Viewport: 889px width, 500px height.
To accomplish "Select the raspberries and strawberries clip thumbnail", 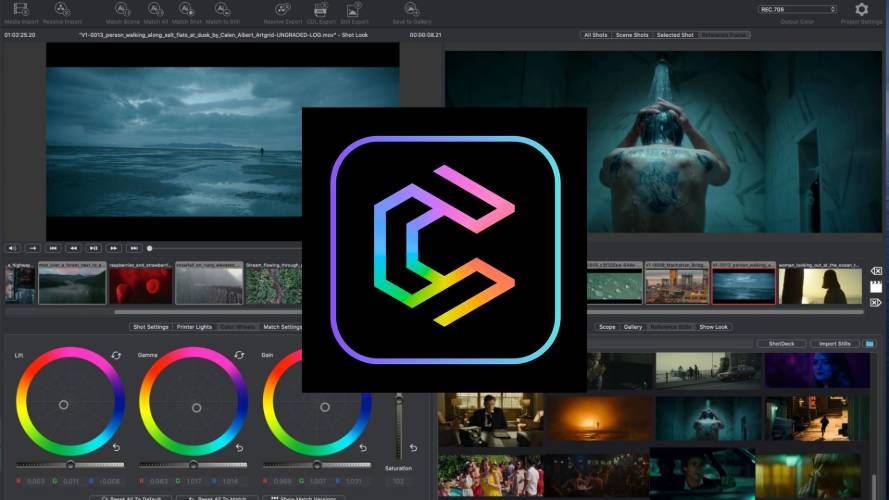I will (x=141, y=283).
